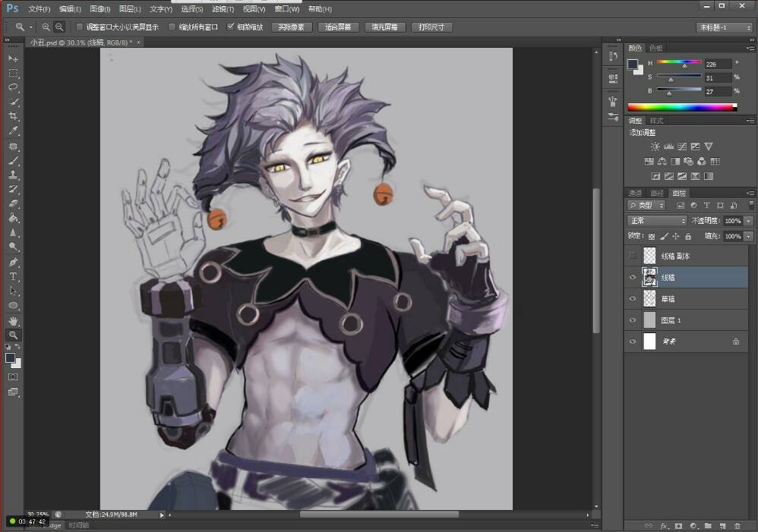Open the status bar document info arrow
The width and height of the screenshot is (758, 532).
coord(162,515)
